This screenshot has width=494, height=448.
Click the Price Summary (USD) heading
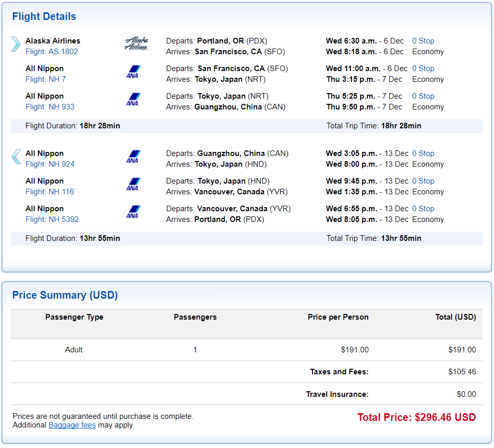point(65,295)
